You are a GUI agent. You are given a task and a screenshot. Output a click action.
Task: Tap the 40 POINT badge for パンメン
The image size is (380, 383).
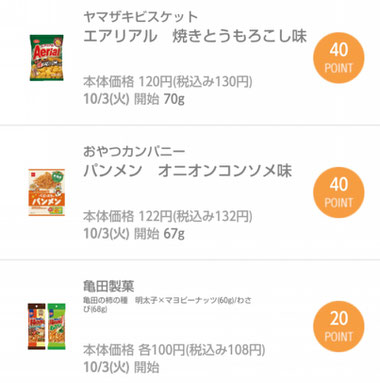pos(338,192)
